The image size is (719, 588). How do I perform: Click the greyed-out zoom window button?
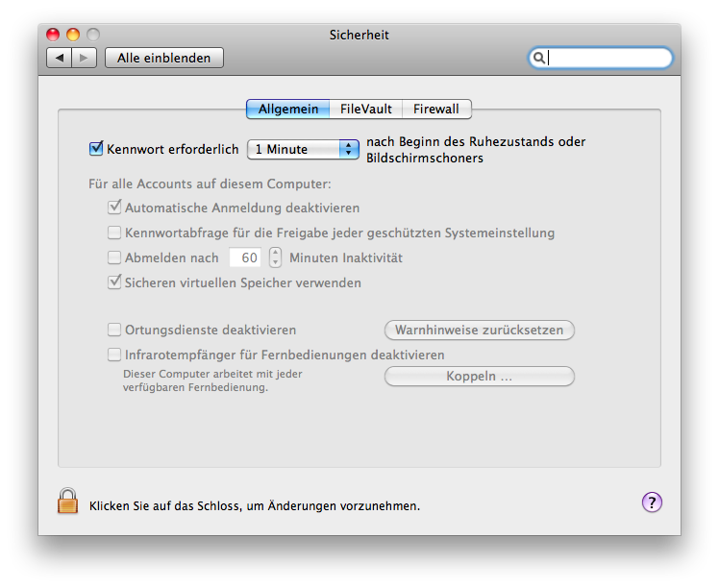[x=93, y=35]
